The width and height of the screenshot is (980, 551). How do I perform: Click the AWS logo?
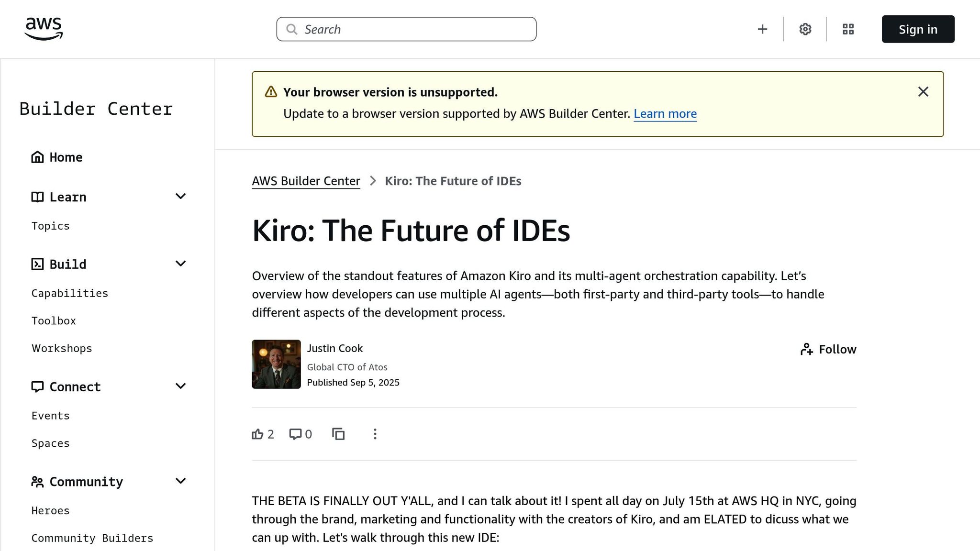point(44,29)
